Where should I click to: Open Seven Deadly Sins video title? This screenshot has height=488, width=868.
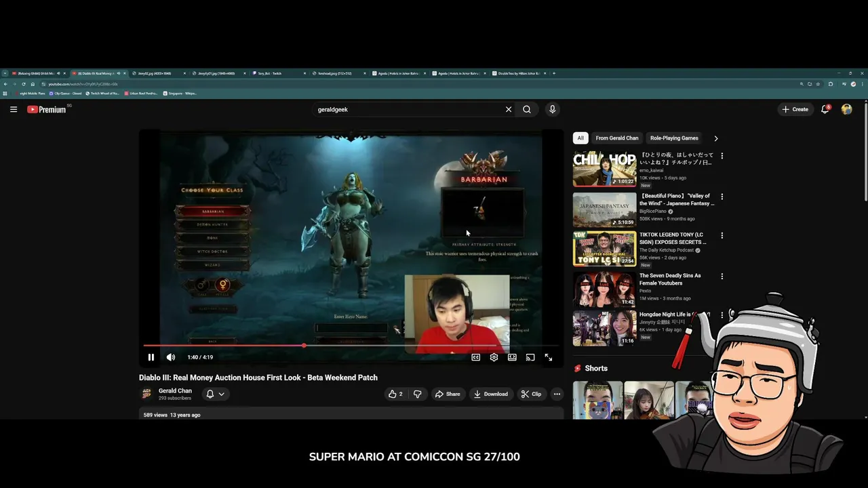coord(670,279)
